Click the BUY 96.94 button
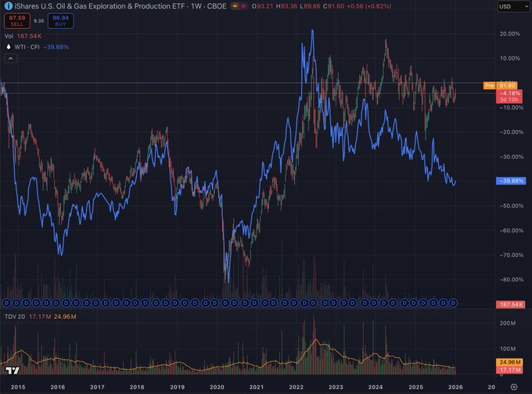The image size is (532, 394). tap(60, 20)
